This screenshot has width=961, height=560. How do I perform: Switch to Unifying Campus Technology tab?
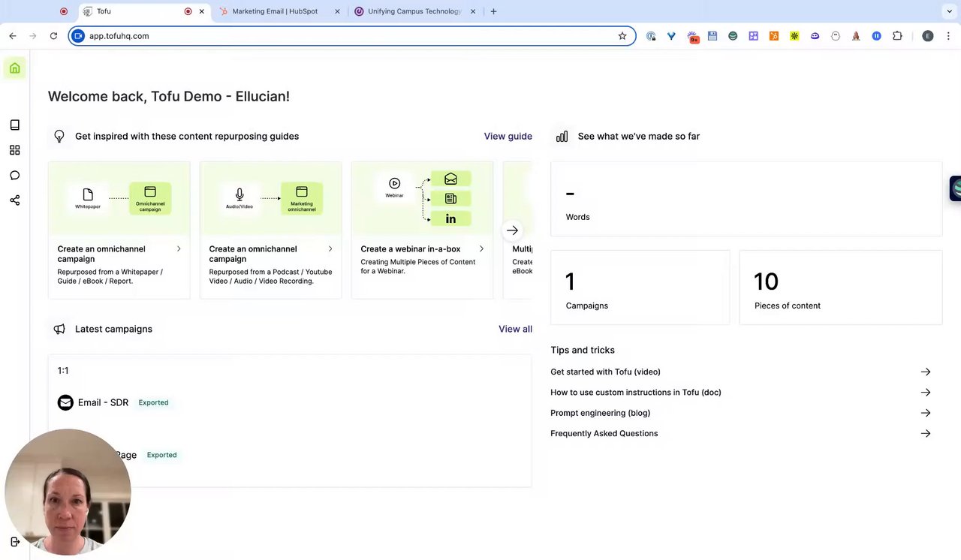tap(414, 11)
